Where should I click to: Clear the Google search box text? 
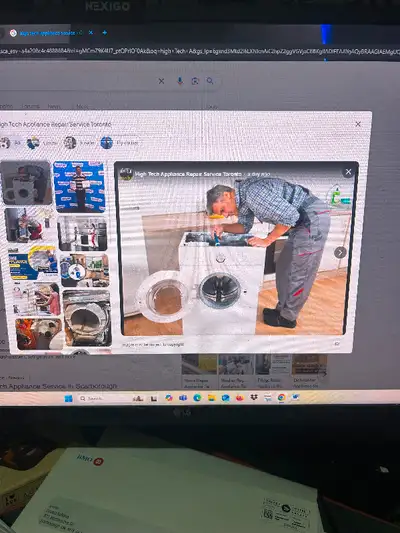(161, 81)
